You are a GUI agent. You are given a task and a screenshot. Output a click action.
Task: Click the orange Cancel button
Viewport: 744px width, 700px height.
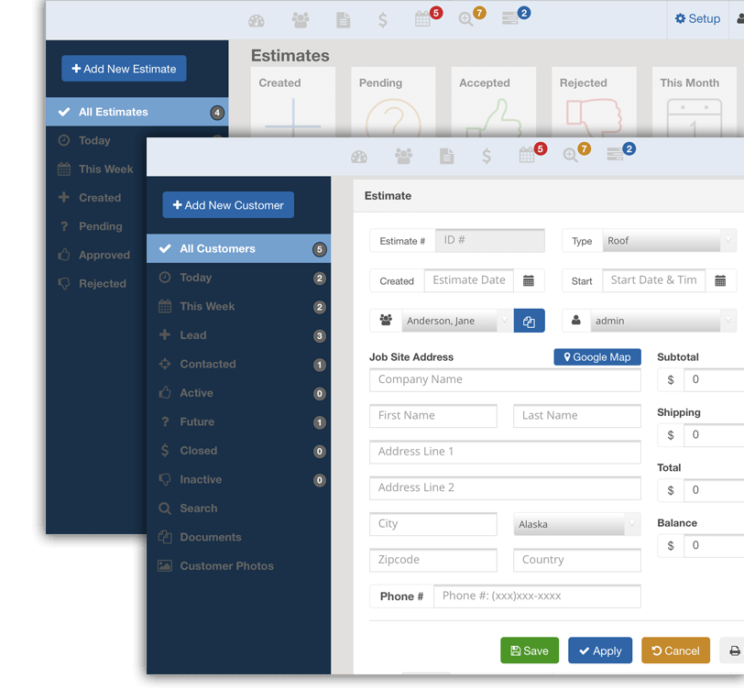pyautogui.click(x=675, y=651)
